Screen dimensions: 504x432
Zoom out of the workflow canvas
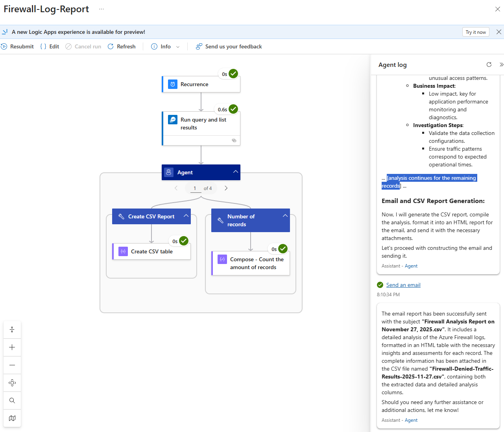pyautogui.click(x=12, y=365)
